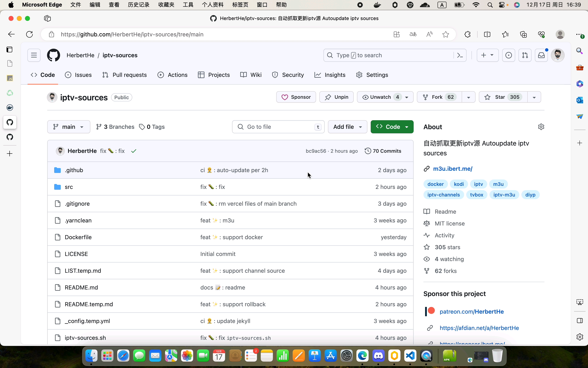Image resolution: width=588 pixels, height=368 pixels.
Task: Open the command palette icon in search
Action: coord(460,55)
